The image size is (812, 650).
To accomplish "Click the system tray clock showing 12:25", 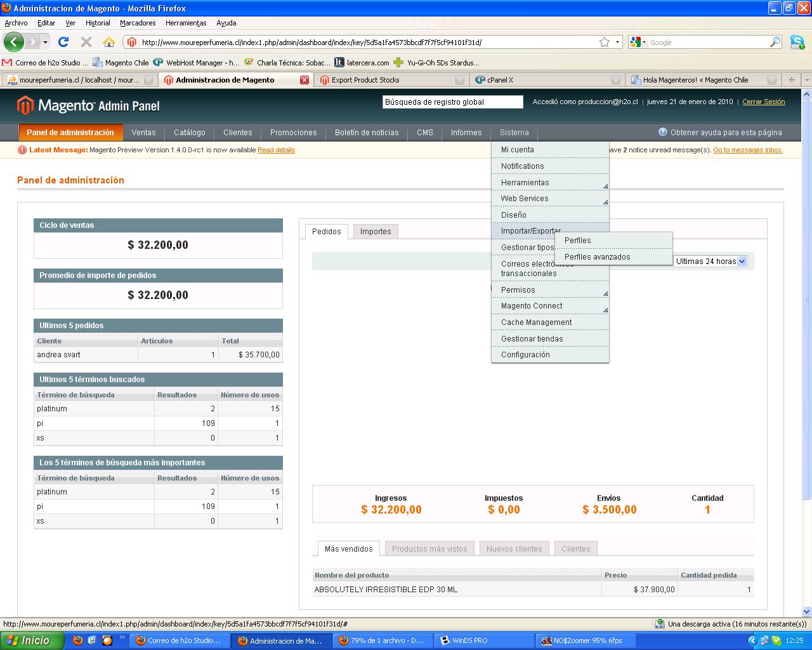I will click(x=794, y=640).
